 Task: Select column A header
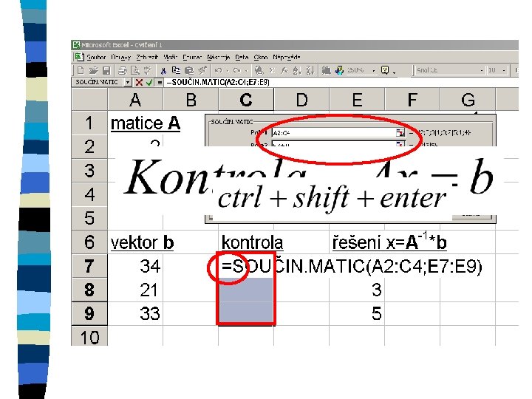pos(135,100)
